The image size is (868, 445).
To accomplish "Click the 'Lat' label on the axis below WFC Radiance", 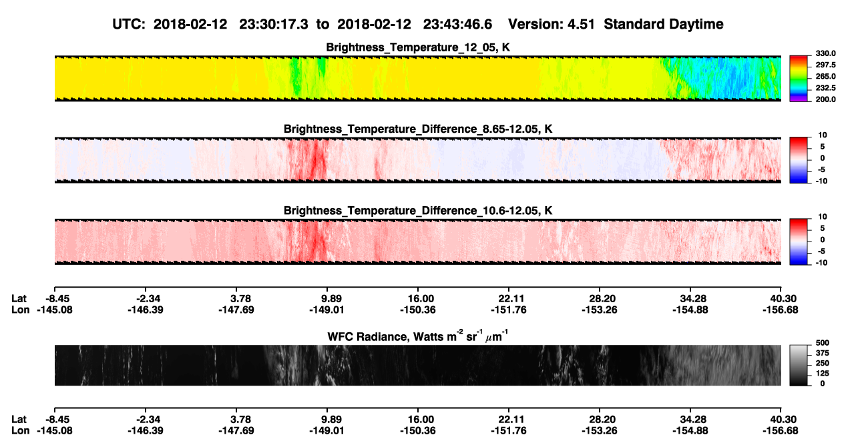I will 20,419.
